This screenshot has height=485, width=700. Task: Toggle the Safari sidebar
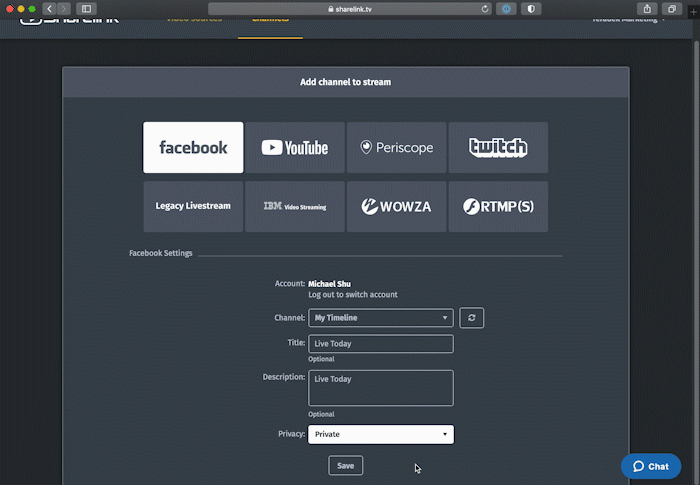86,8
